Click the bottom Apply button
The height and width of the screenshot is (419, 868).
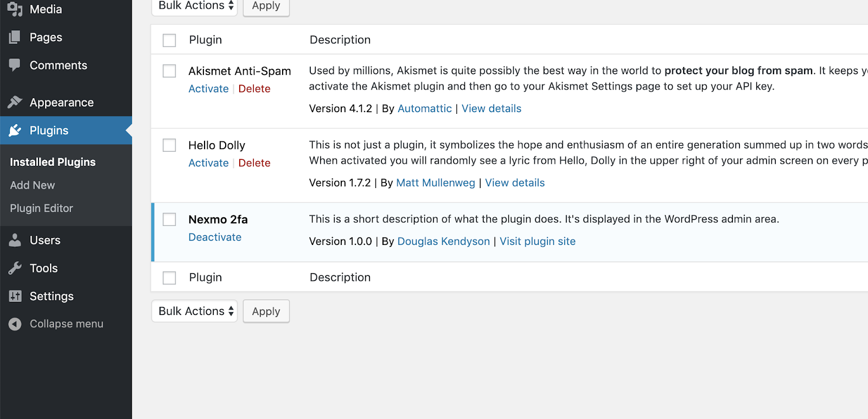(x=266, y=311)
